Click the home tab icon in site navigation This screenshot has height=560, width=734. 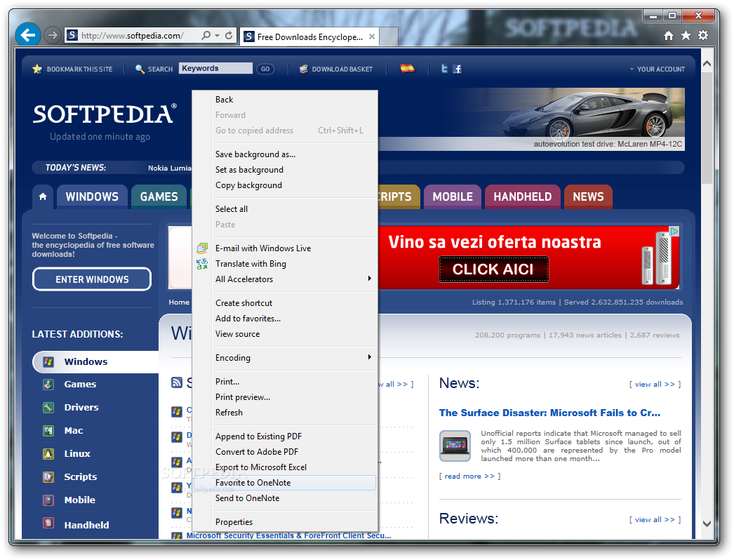[x=43, y=196]
